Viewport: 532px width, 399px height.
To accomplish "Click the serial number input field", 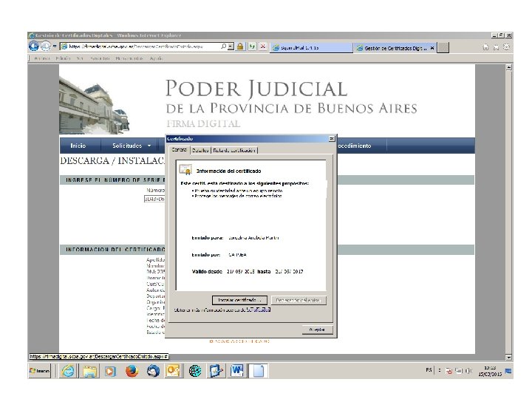I will click(x=154, y=199).
